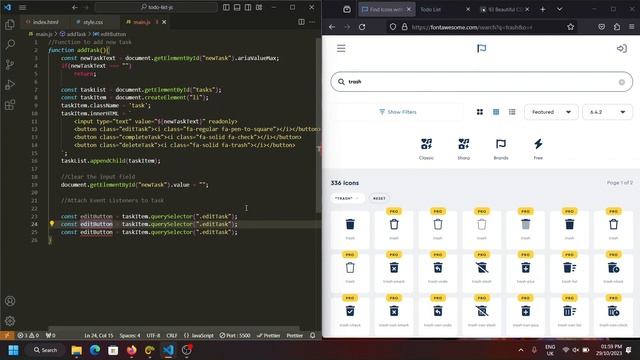This screenshot has width=640, height=360.
Task: Click Port : 5500 in the status bar
Action: [x=235, y=336]
